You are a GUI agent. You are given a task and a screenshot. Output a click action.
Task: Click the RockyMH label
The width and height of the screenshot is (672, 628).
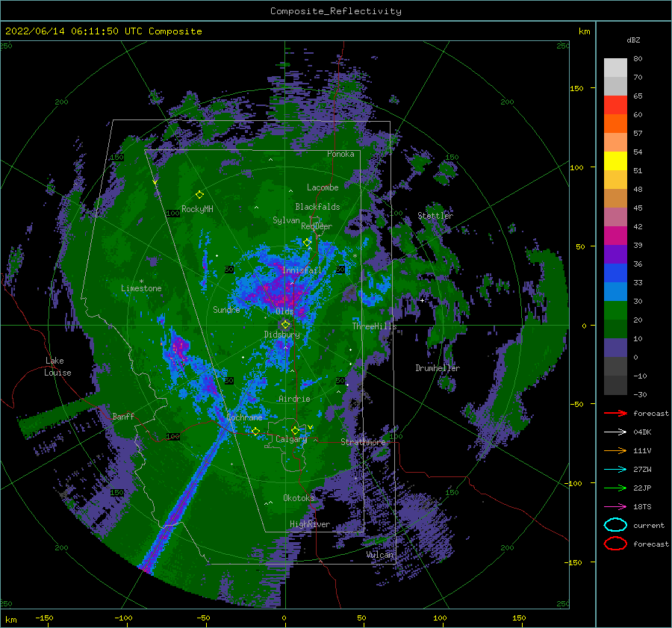[197, 209]
